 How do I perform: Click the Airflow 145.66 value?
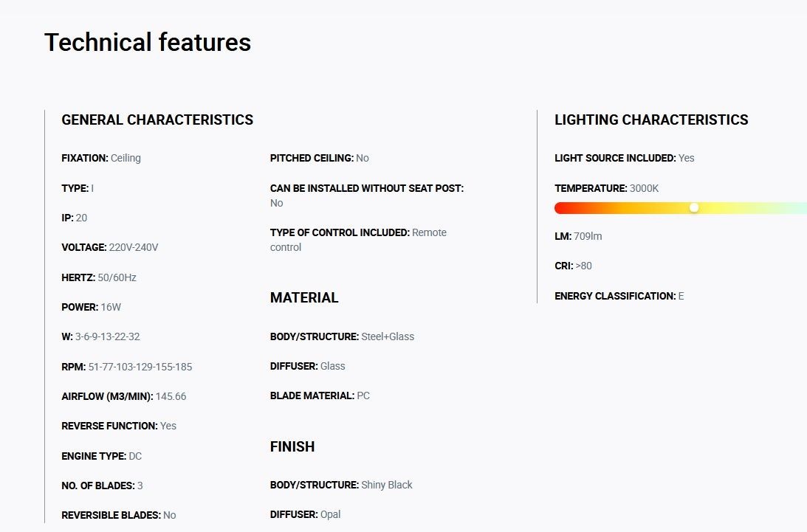[x=171, y=397]
